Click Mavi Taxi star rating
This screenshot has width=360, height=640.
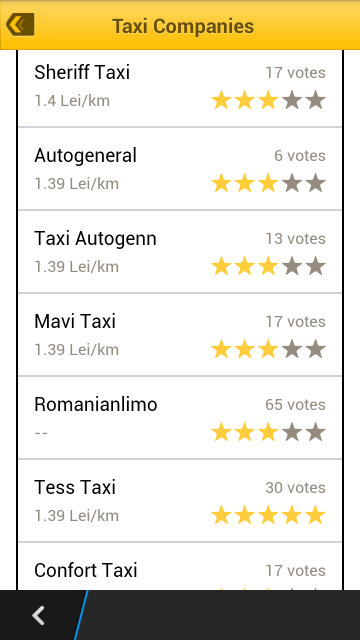(269, 349)
